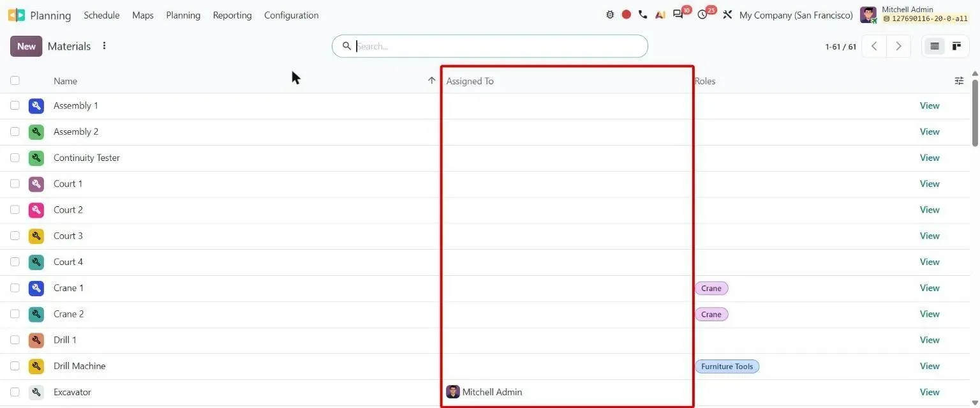The height and width of the screenshot is (408, 980).
Task: Click the Court 1 wrench icon
Action: click(x=36, y=184)
